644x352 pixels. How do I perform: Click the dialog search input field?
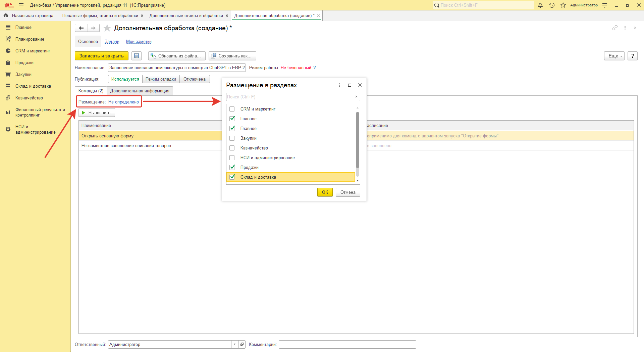289,97
